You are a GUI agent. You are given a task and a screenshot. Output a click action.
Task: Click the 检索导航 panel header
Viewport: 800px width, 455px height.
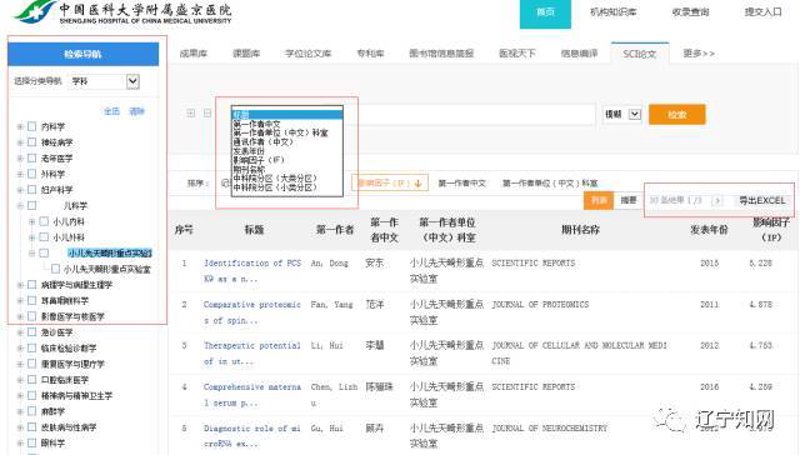click(83, 54)
